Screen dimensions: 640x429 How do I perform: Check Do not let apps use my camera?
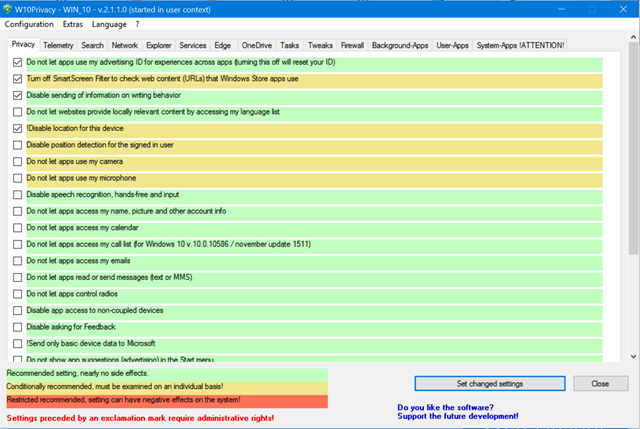[x=17, y=162]
